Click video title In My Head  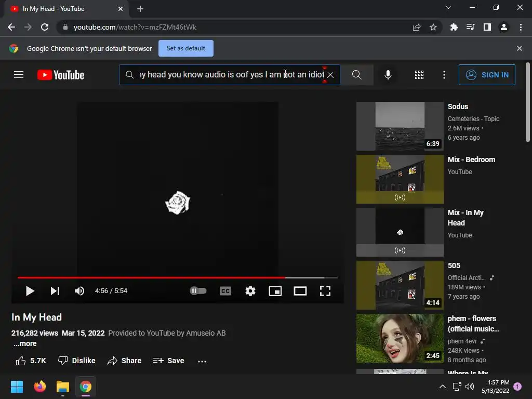point(37,317)
